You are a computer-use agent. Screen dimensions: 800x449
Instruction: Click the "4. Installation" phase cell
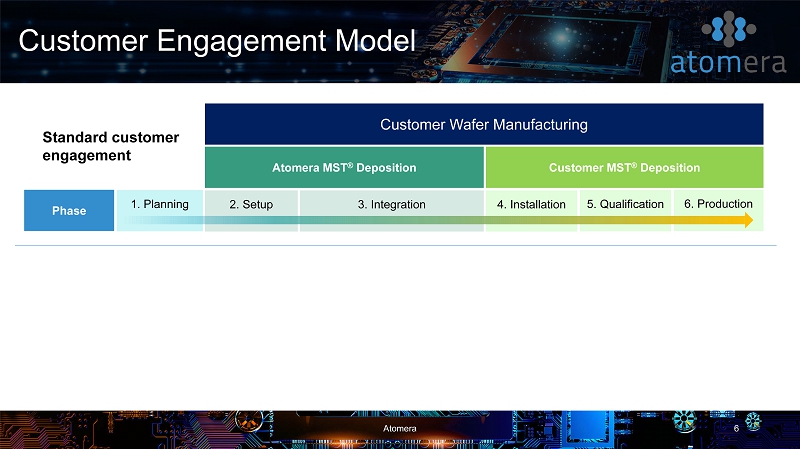(531, 210)
